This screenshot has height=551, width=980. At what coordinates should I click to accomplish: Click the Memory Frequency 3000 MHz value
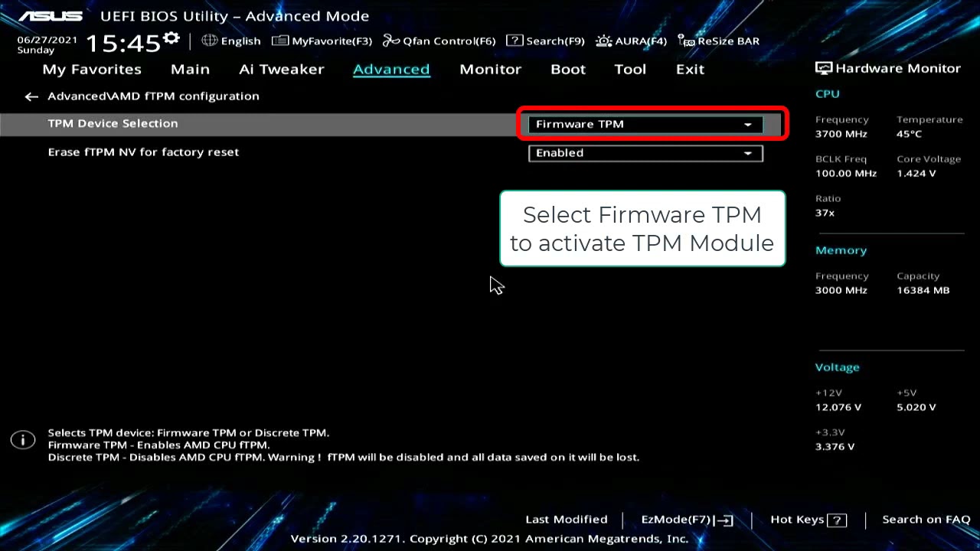pos(841,291)
